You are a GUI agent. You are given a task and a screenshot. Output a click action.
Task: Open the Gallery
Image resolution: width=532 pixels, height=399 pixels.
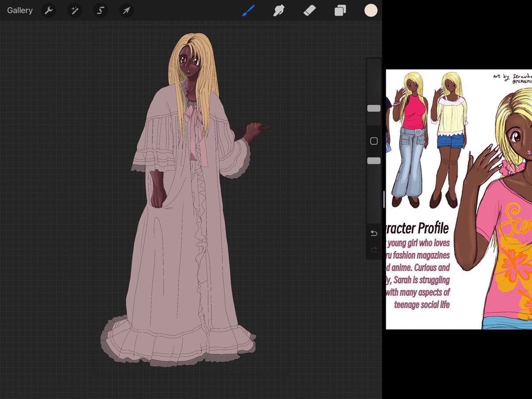pyautogui.click(x=20, y=10)
